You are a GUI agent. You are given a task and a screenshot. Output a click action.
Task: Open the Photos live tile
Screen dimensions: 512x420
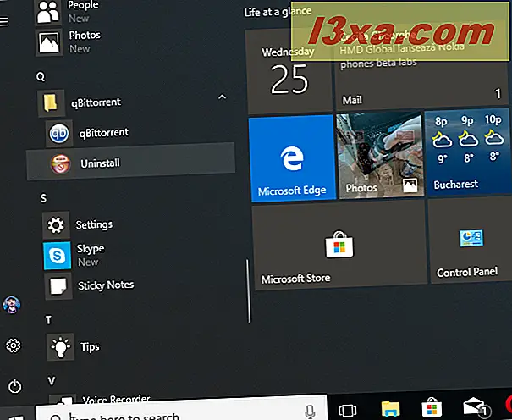click(x=380, y=155)
